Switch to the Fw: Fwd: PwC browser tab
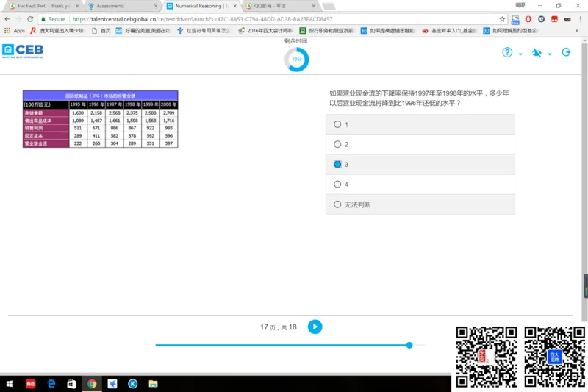Screen dimensions: 588x392 (43, 6)
